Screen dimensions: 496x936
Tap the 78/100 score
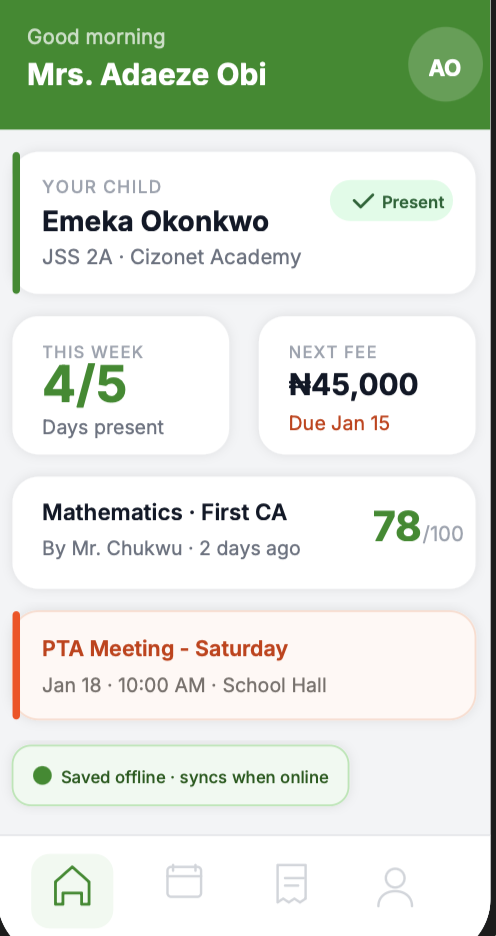coord(418,527)
